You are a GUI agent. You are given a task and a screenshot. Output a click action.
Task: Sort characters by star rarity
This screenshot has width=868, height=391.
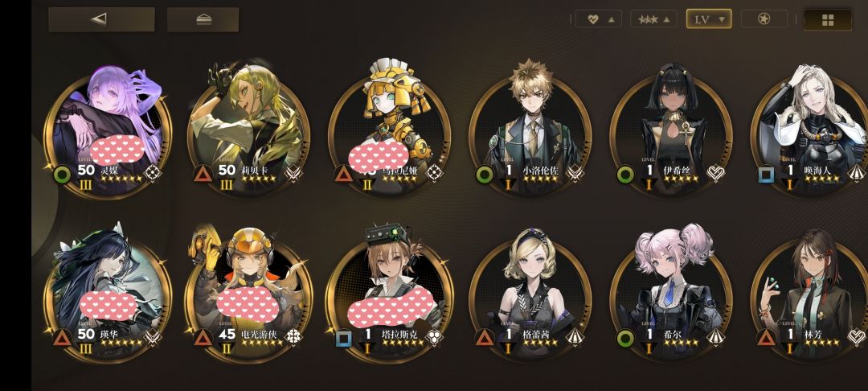point(653,19)
